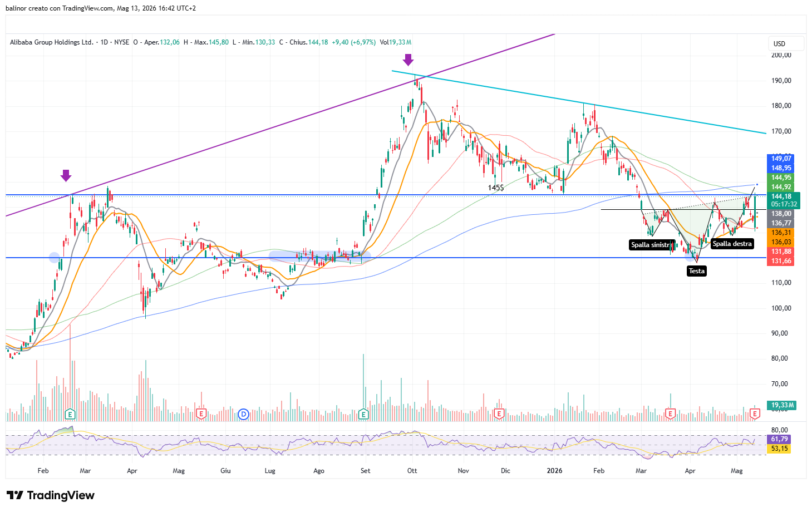The height and width of the screenshot is (512, 812).
Task: Select the purple arrow above the February 2025 peak
Action: point(66,176)
